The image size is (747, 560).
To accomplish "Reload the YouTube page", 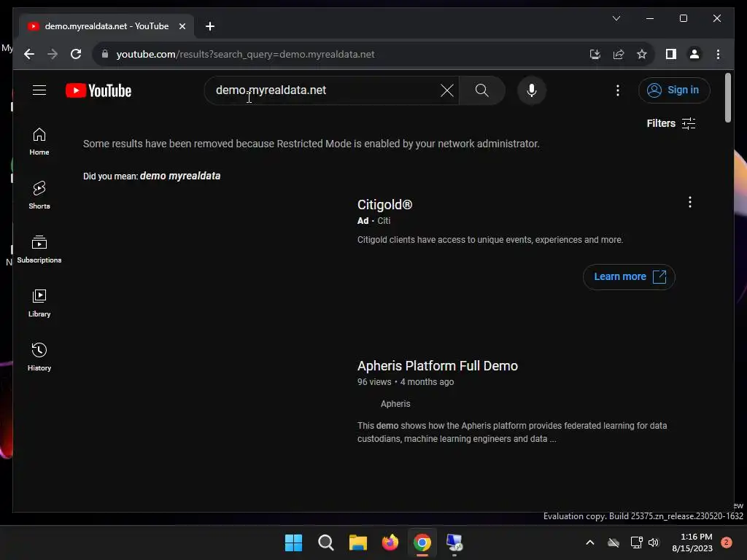I will point(76,54).
